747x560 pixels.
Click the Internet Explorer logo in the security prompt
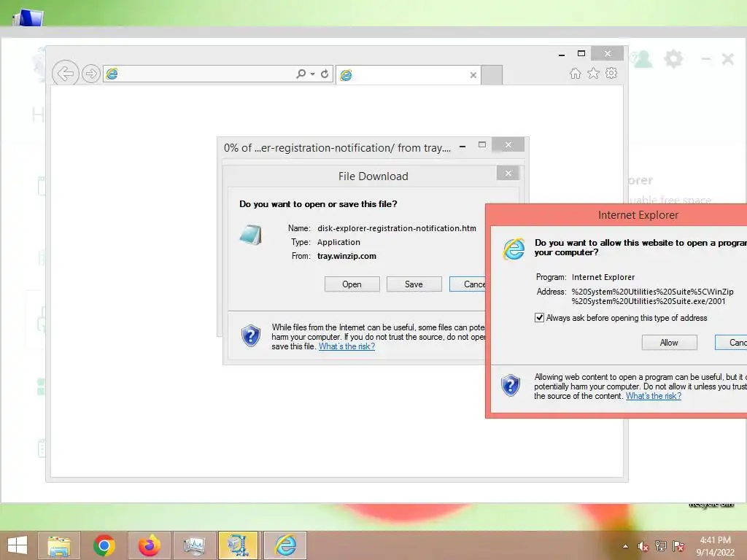click(514, 249)
